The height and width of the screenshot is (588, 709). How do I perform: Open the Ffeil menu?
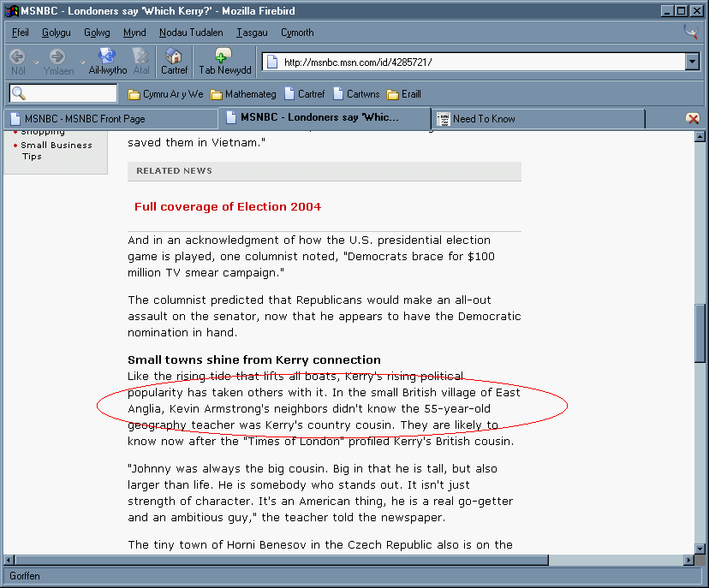21,33
